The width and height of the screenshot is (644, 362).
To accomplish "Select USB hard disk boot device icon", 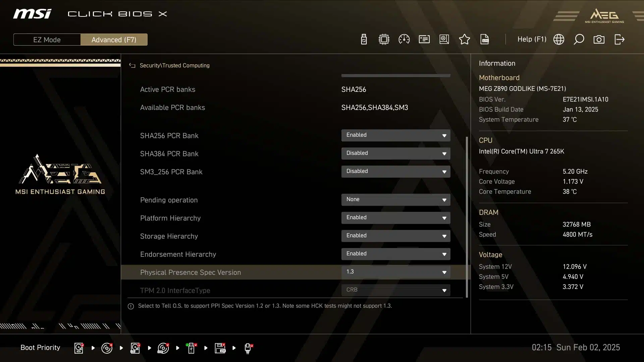I will [135, 348].
